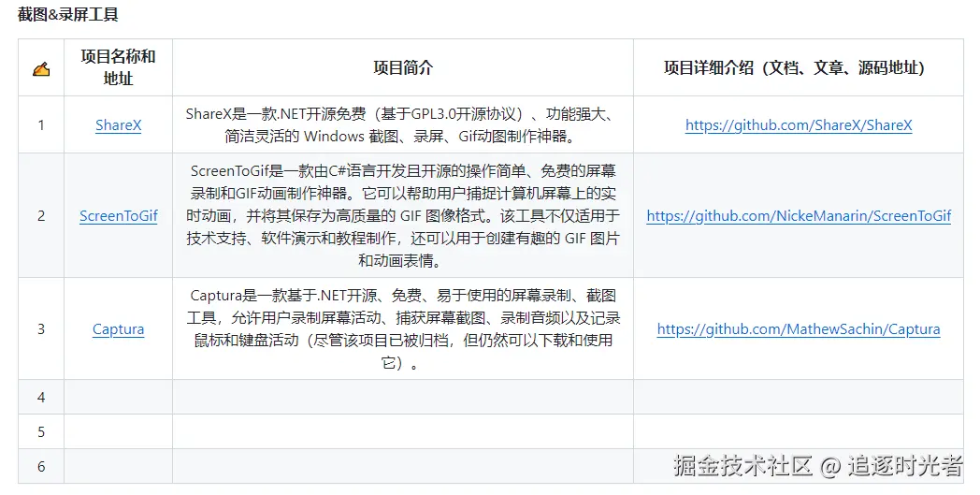The width and height of the screenshot is (980, 495).
Task: Open the MathewSachin/Captura GitHub URL
Action: click(799, 329)
